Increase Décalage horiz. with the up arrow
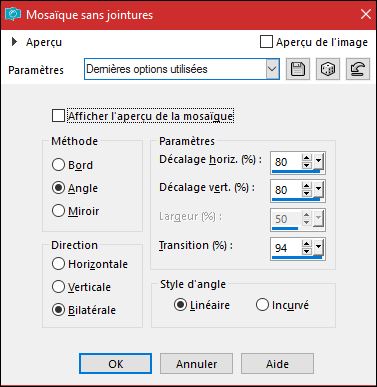This screenshot has width=377, height=387. [x=307, y=158]
